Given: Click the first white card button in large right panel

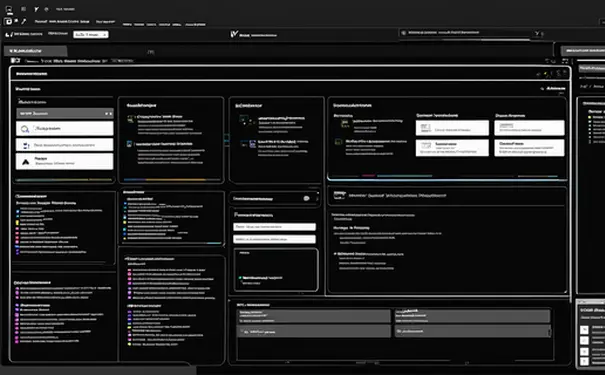Looking at the screenshot, I should (452, 128).
